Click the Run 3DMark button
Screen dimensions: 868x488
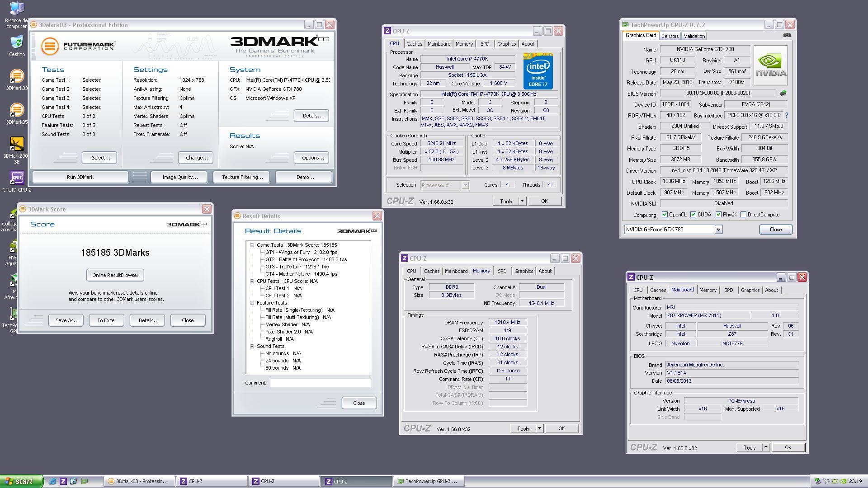tap(80, 177)
